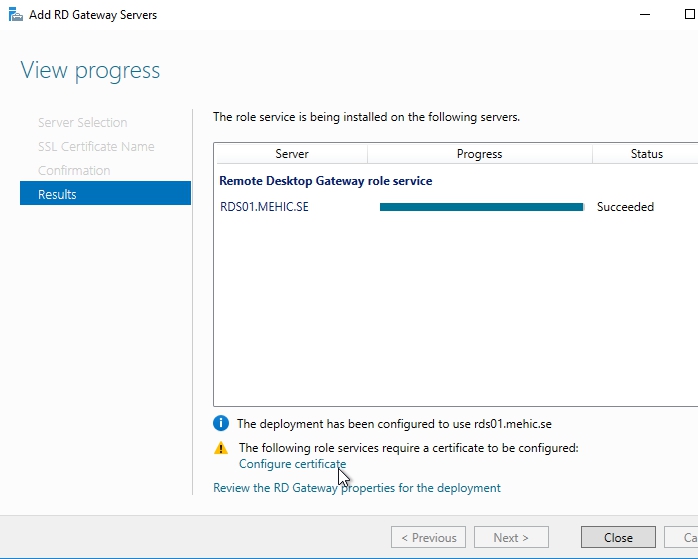
Task: Click the Succeeded status text
Action: click(x=625, y=207)
